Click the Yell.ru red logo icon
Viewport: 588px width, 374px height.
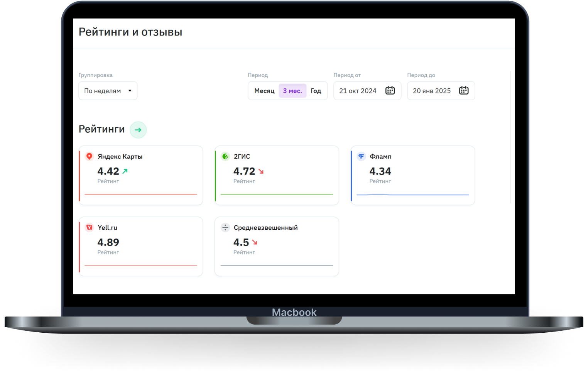point(89,227)
